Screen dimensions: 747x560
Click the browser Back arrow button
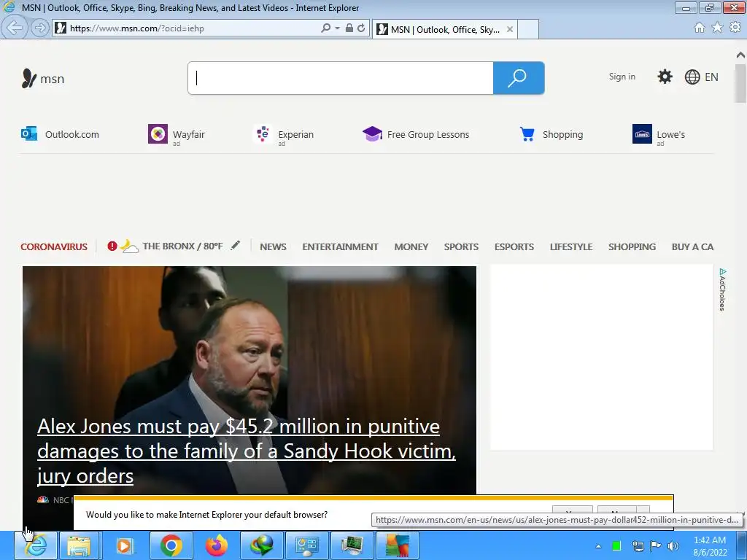tap(15, 28)
